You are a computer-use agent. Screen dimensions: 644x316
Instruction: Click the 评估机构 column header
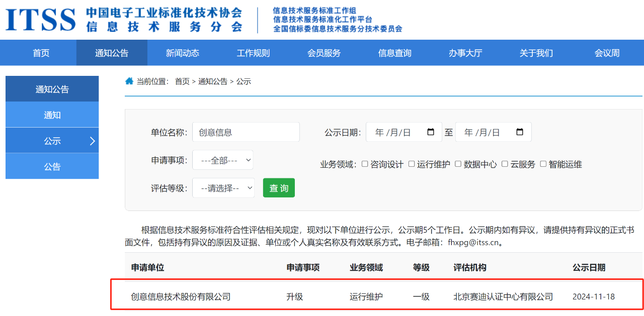(x=470, y=268)
